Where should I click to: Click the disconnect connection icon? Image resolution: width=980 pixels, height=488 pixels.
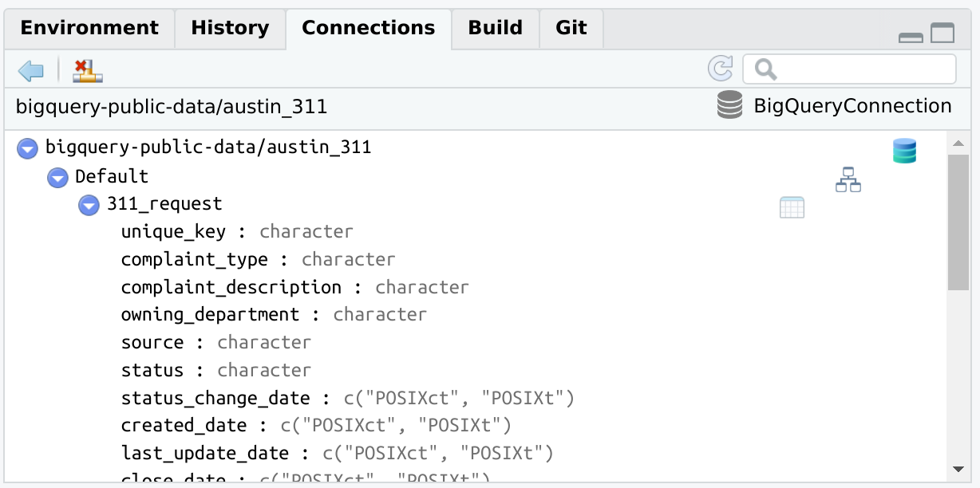88,71
